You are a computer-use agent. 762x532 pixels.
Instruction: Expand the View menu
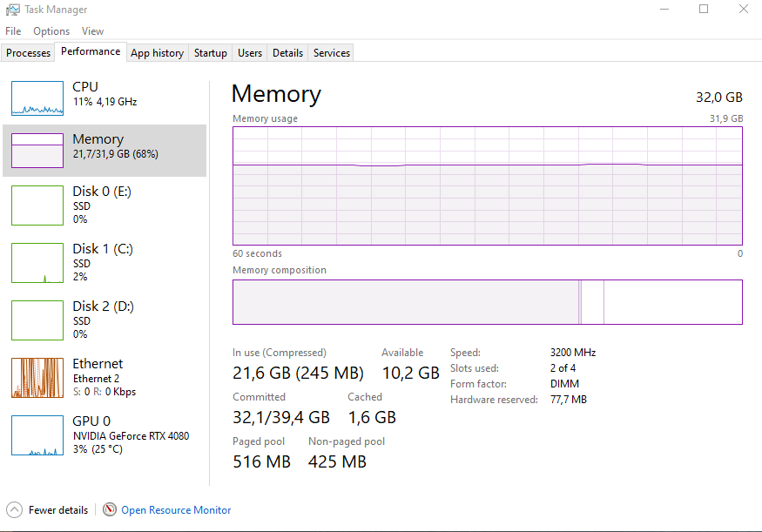click(x=92, y=31)
